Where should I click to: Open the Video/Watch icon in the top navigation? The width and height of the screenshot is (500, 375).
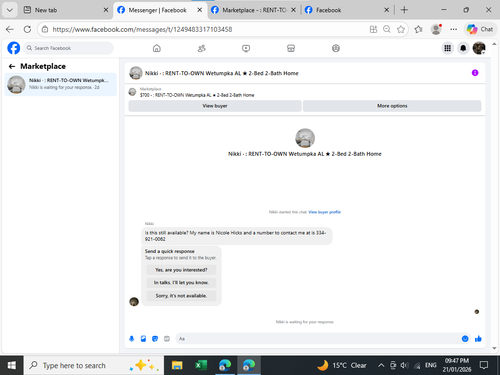pyautogui.click(x=246, y=48)
